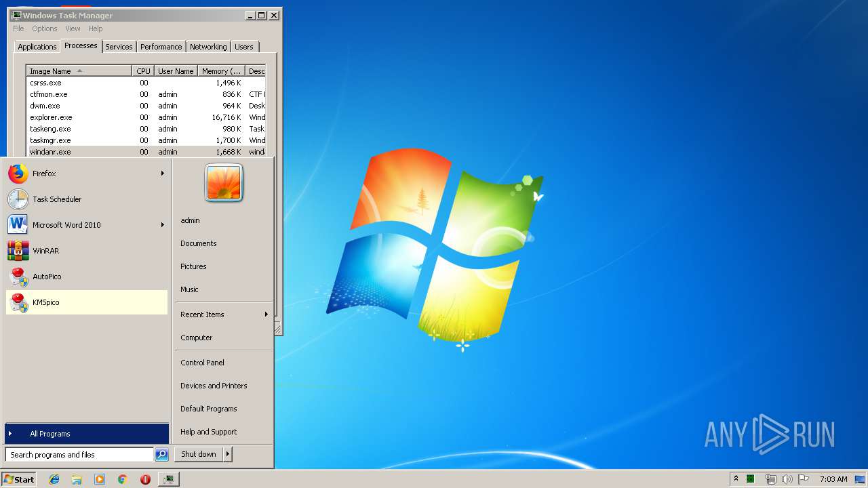Click Show desktop icon in tray

[x=861, y=479]
